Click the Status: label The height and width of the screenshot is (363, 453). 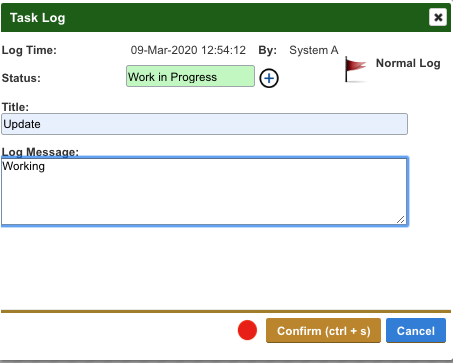click(x=21, y=78)
